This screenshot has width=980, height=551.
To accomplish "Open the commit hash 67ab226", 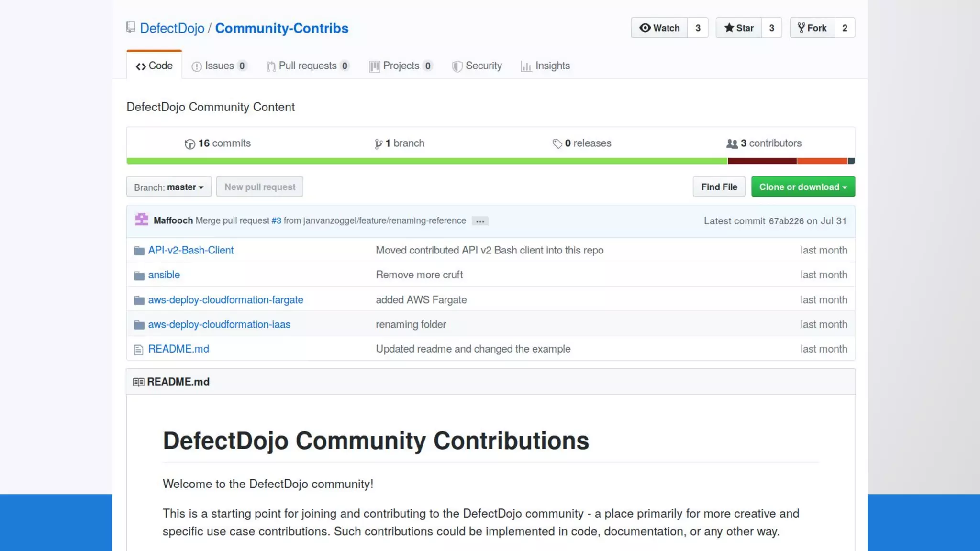I will (x=786, y=221).
